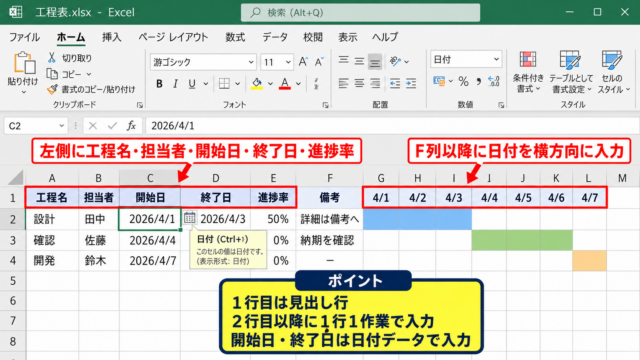
Task: Decrease indent icon
Action: (395, 84)
